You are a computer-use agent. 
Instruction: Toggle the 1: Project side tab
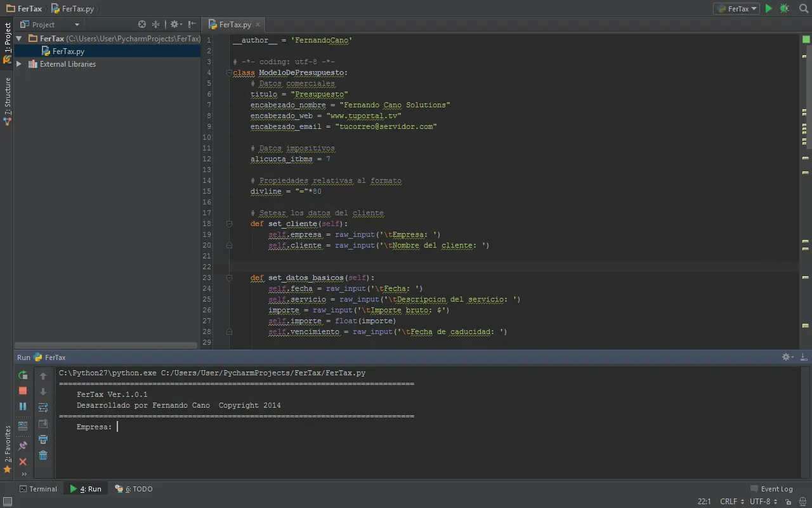pos(7,43)
